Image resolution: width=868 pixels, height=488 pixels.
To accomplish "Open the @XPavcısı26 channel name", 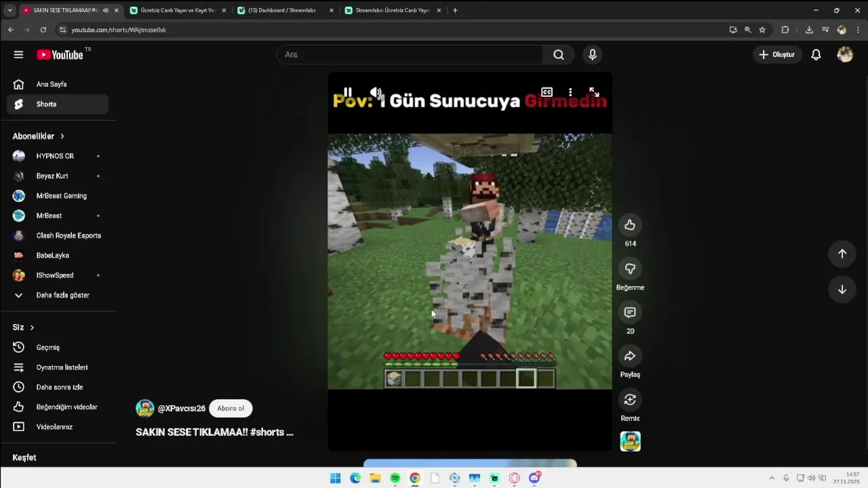I will pyautogui.click(x=181, y=409).
